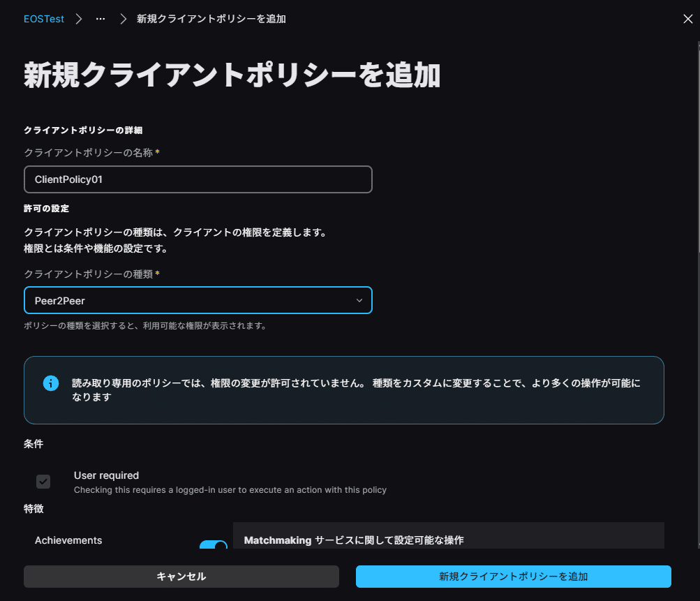The height and width of the screenshot is (601, 700).
Task: Open the EOSTest breadcrumb page
Action: [x=43, y=19]
